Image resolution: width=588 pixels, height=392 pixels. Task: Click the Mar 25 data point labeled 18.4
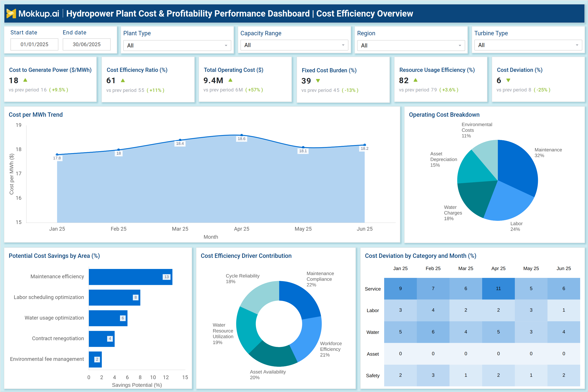coord(180,140)
